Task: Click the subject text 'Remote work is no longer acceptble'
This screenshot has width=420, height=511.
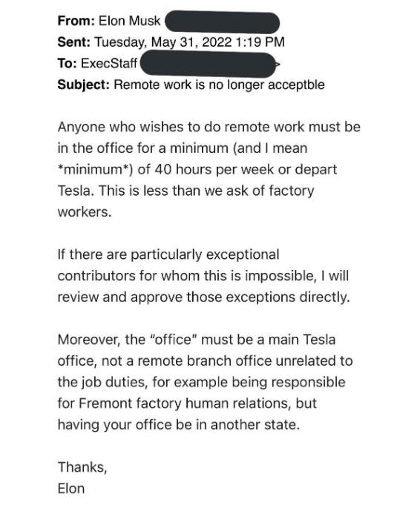Action: pyautogui.click(x=219, y=85)
